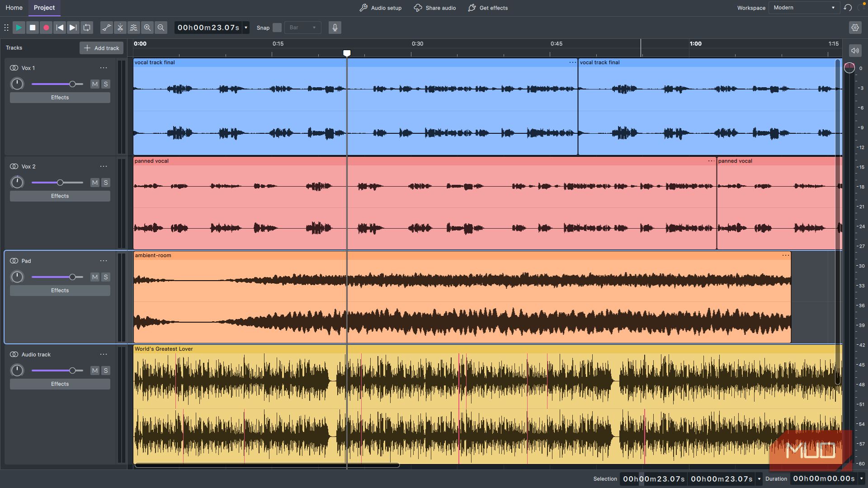Viewport: 868px width, 488px height.
Task: Solo the Audio track
Action: point(106,371)
